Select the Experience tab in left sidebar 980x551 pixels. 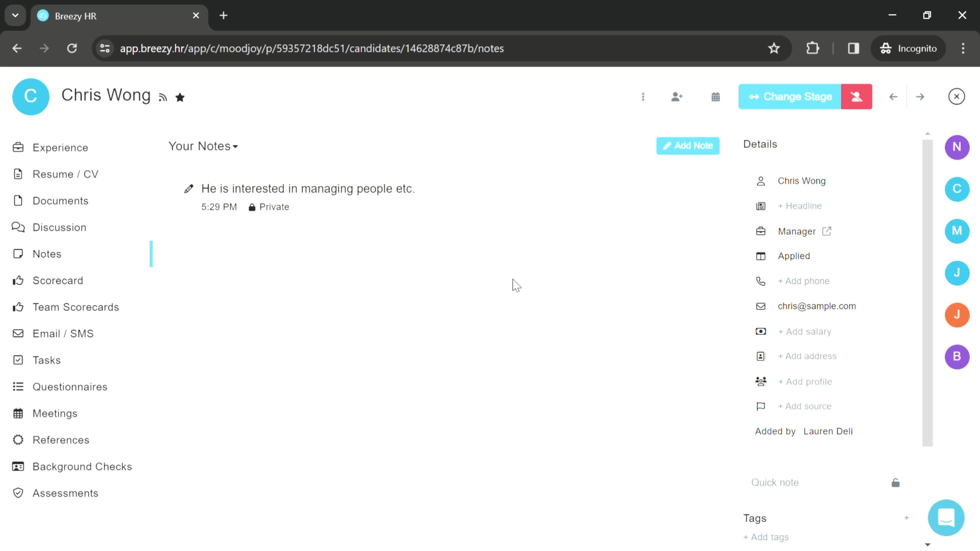(60, 147)
